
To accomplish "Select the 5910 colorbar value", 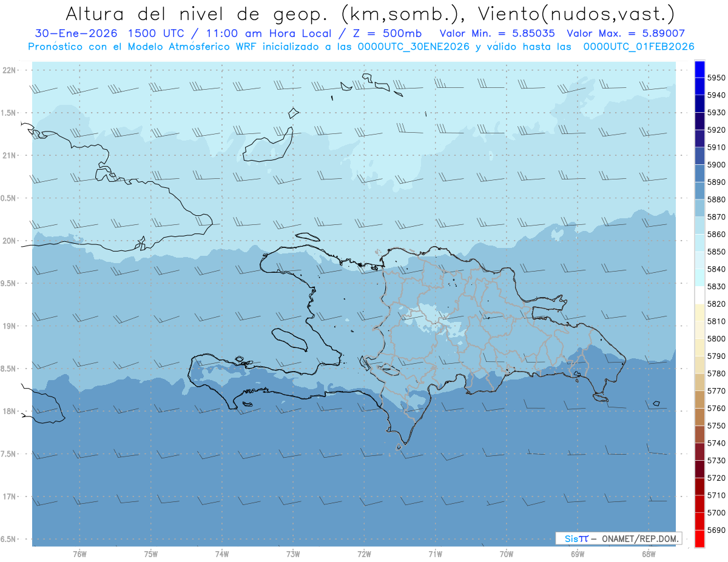I will [x=716, y=147].
